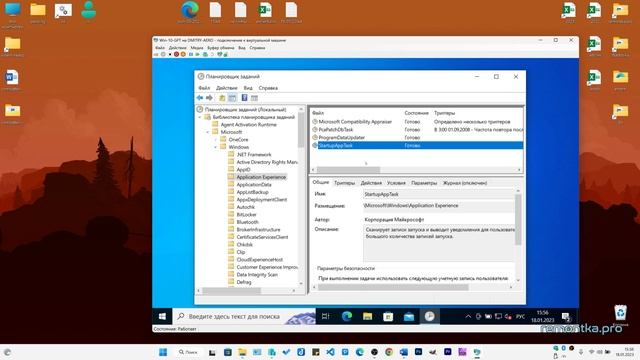Open Mail app in the guest taskbar

pos(409,316)
